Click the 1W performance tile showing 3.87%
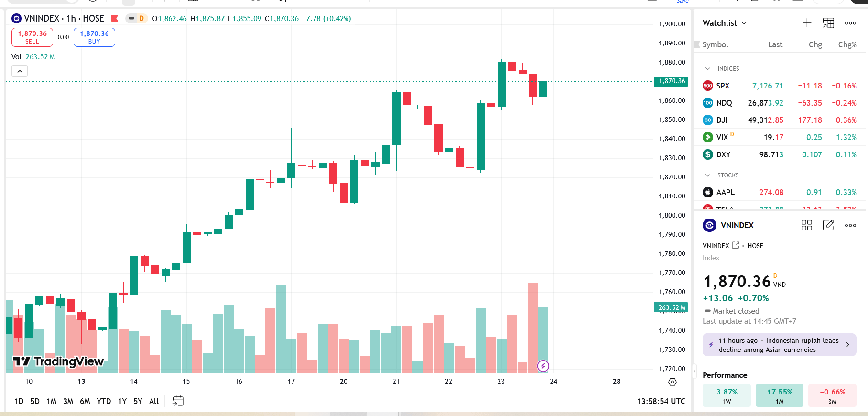Image resolution: width=868 pixels, height=416 pixels. tap(727, 395)
